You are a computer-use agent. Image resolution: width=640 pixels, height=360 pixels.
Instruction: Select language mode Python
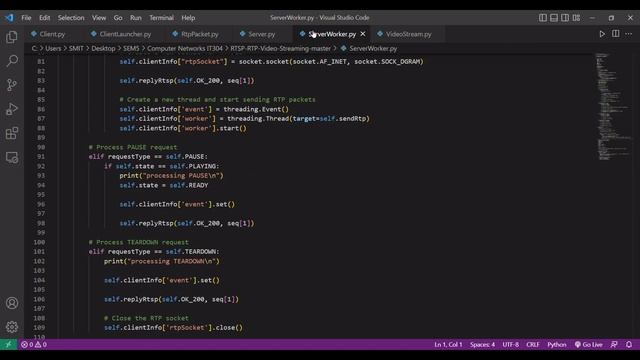coord(557,344)
